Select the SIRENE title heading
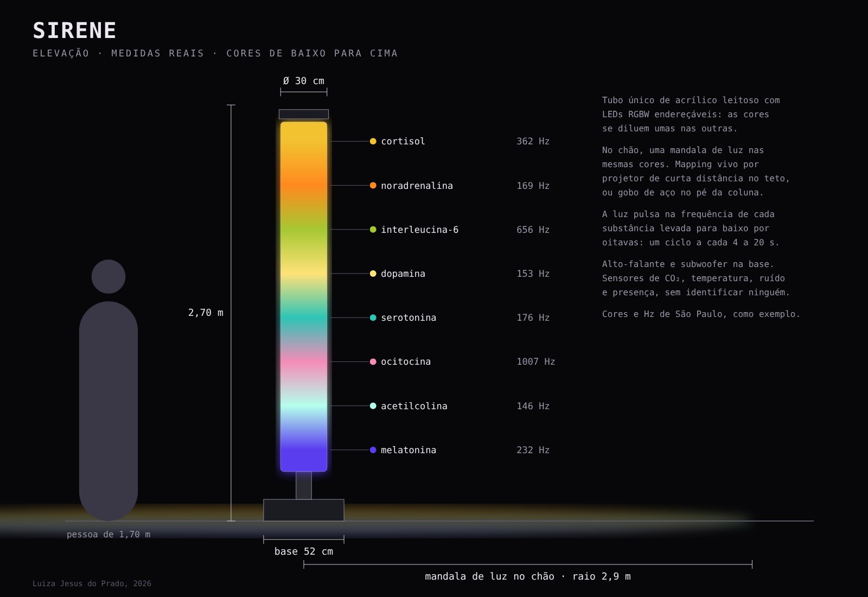 click(74, 30)
